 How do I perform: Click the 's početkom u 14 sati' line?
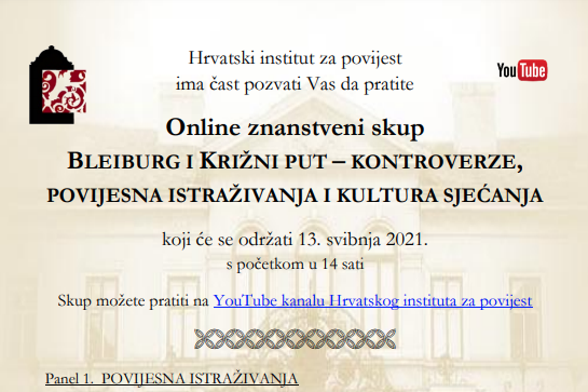pyautogui.click(x=294, y=265)
